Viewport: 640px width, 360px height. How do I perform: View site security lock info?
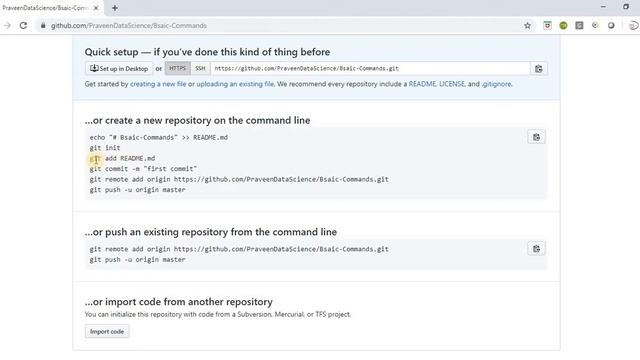[43, 25]
